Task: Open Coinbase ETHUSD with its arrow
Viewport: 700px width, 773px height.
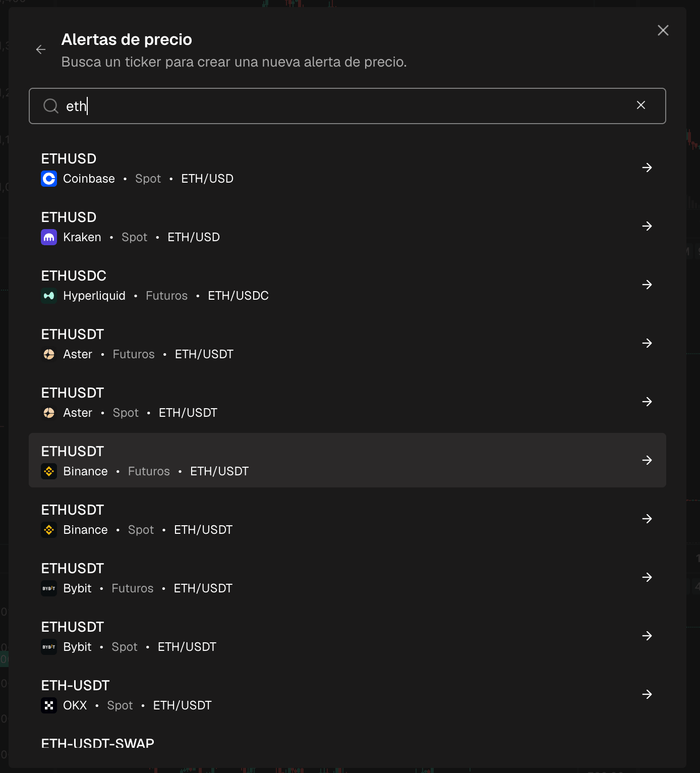Action: tap(647, 168)
